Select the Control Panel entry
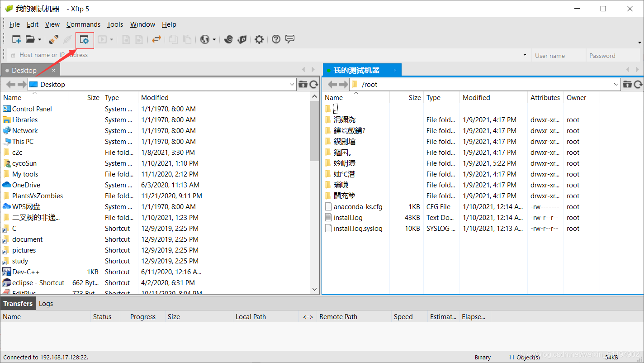The height and width of the screenshot is (363, 644). click(x=32, y=109)
